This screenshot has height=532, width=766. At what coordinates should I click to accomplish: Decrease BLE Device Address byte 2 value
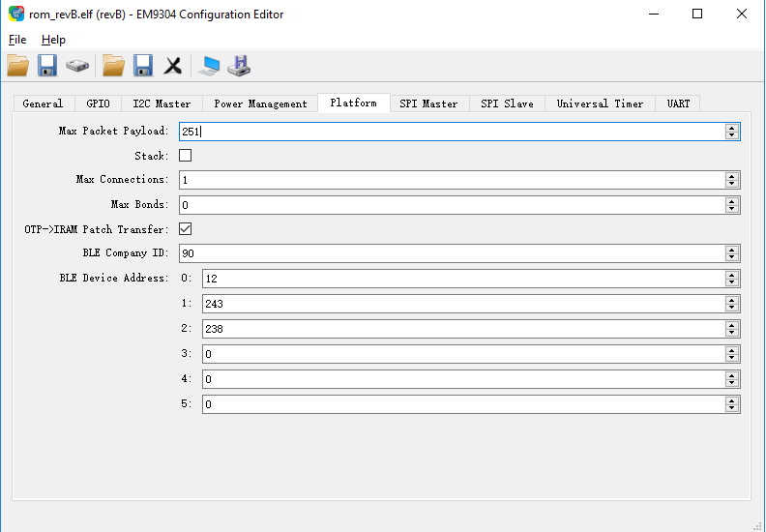tap(732, 333)
